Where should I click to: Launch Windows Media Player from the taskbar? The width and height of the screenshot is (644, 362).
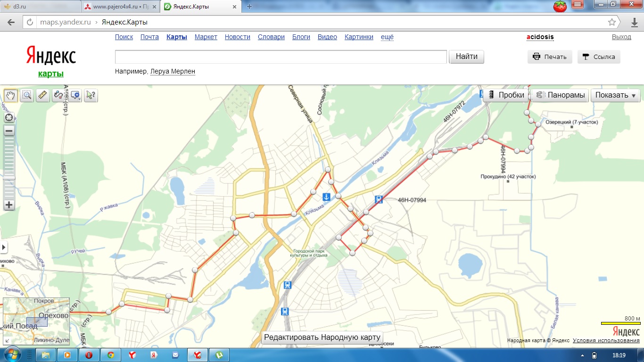pos(67,355)
